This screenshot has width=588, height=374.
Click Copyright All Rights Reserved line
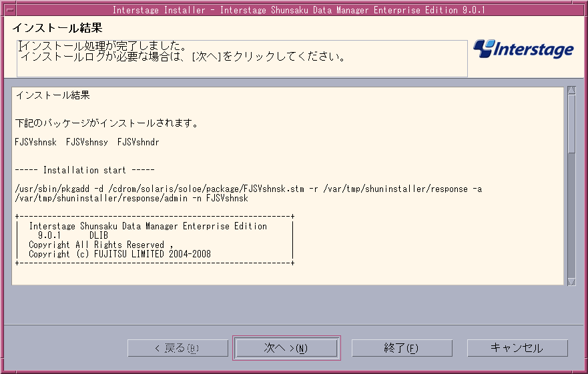coord(101,245)
